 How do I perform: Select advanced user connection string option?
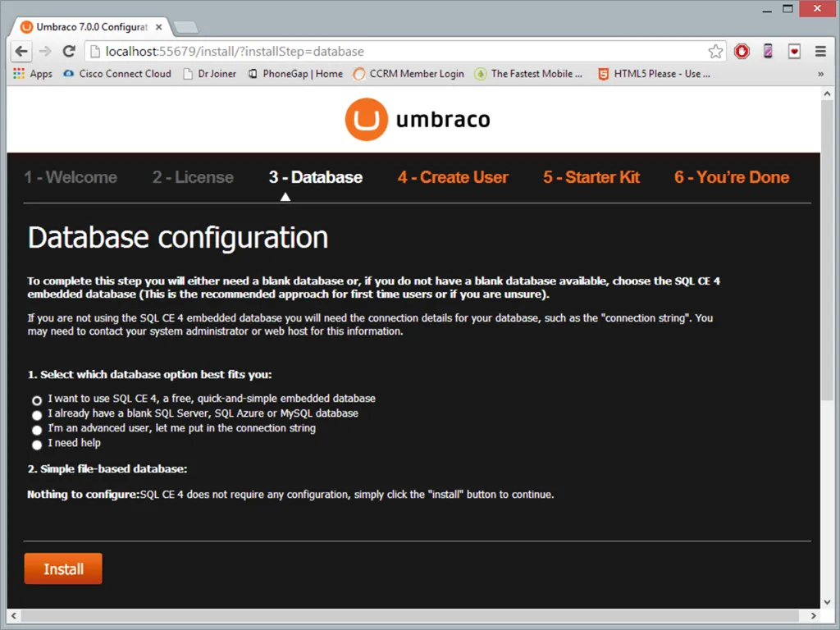pyautogui.click(x=37, y=430)
